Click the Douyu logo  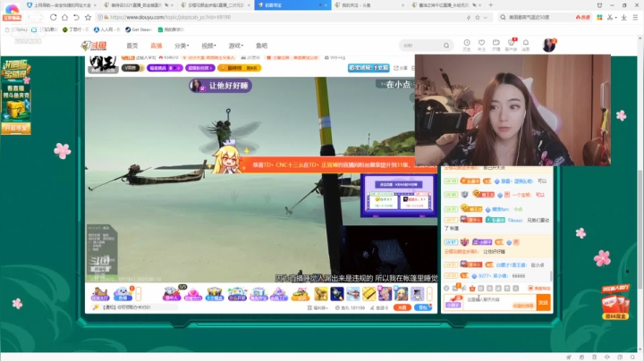tap(94, 46)
